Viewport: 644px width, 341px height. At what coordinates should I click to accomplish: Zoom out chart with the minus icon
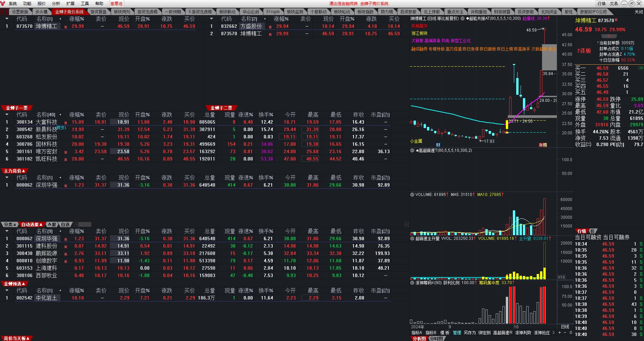pyautogui.click(x=565, y=333)
